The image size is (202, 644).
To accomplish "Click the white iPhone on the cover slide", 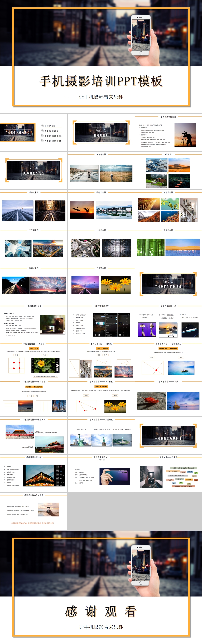I will 141,35.
